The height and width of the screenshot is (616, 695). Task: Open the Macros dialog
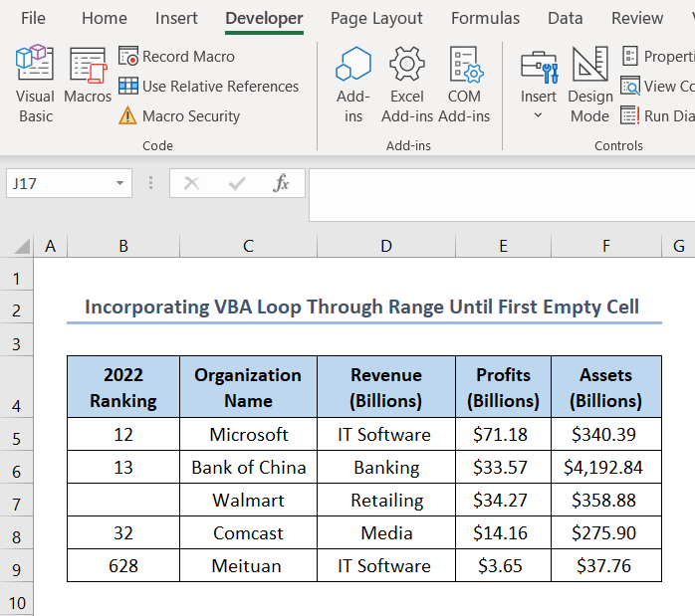click(88, 77)
